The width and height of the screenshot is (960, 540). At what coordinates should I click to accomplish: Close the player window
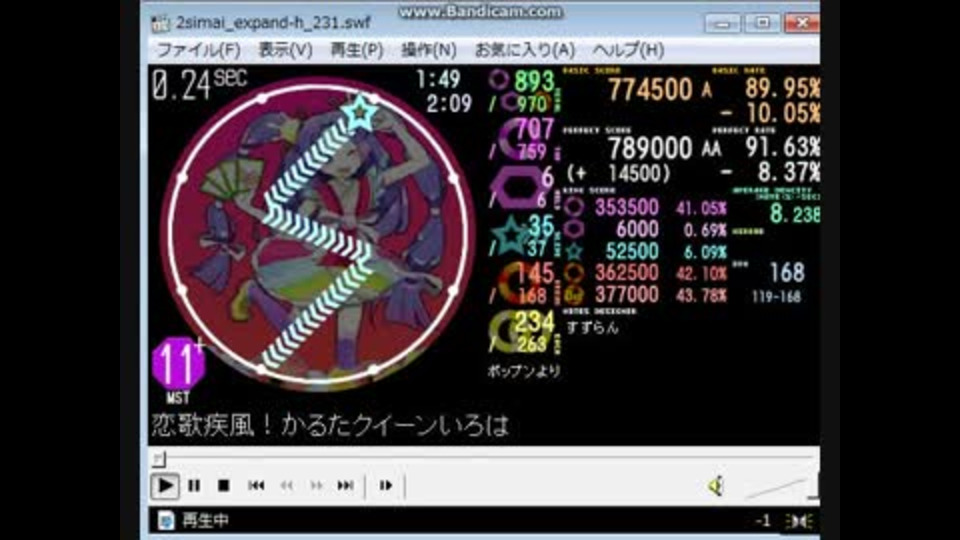[x=803, y=23]
